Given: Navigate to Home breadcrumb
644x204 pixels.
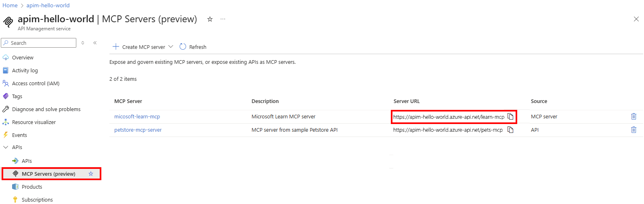Looking at the screenshot, I should [10, 6].
